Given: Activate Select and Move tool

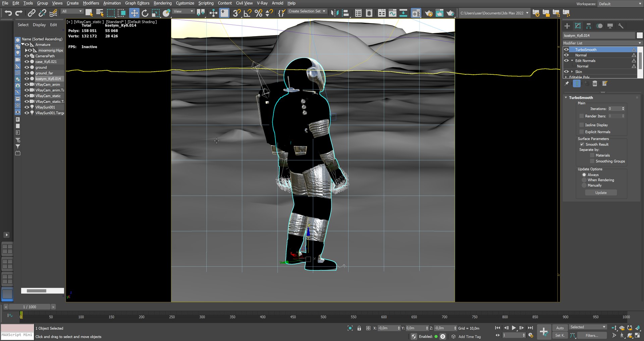Looking at the screenshot, I should (134, 13).
